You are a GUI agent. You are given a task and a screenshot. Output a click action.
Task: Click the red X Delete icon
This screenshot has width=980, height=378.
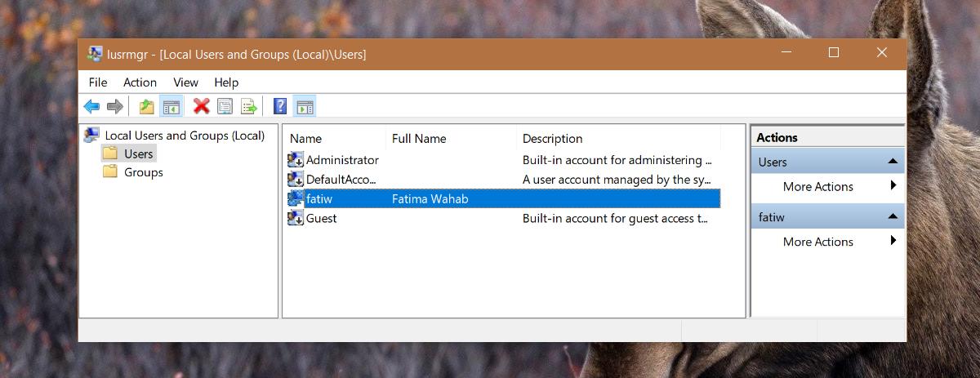(201, 106)
